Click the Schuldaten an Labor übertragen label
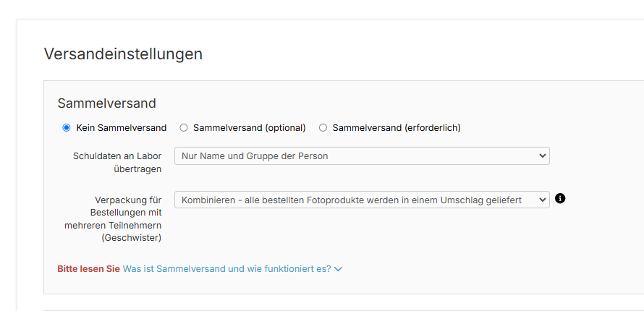Viewport: 644px width, 311px height. tap(117, 163)
